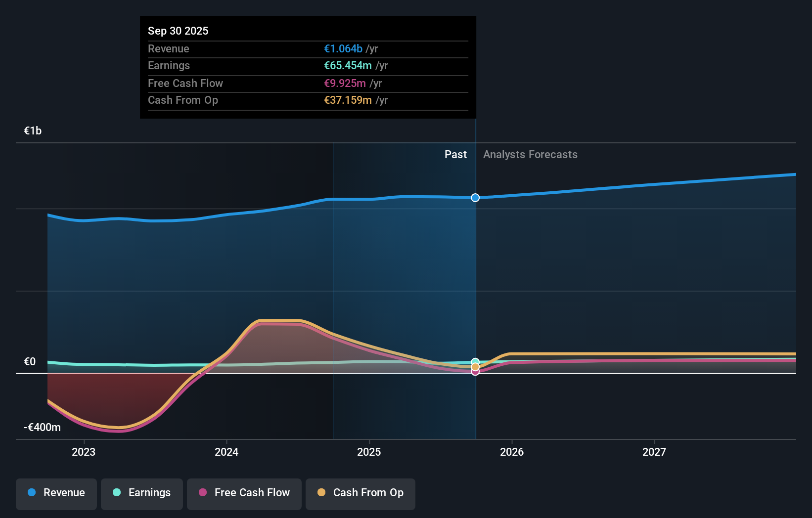Select the orange Cash From Op legend dot
Viewport: 812px width, 518px height.
(x=322, y=493)
